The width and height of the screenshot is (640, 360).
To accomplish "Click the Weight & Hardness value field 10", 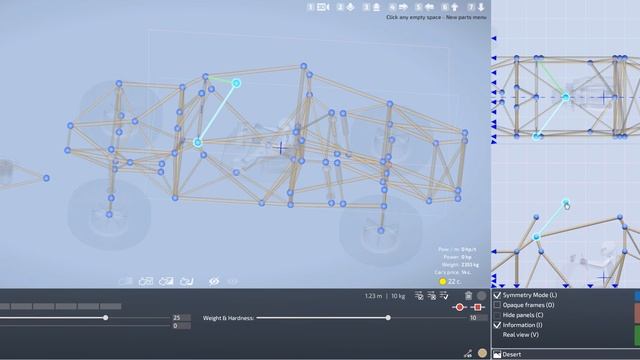I will point(477,318).
